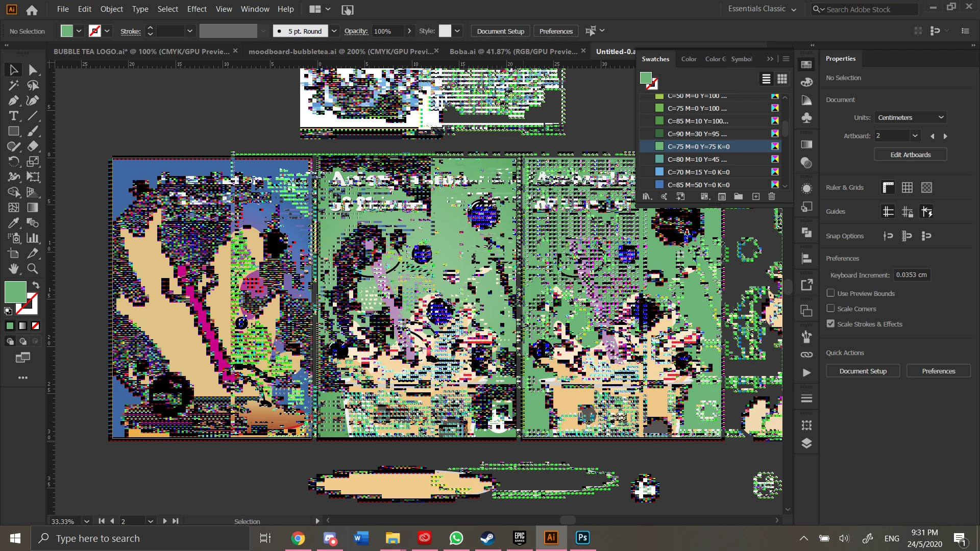Enable Scale Corners checkbox
The image size is (980, 551).
[830, 309]
